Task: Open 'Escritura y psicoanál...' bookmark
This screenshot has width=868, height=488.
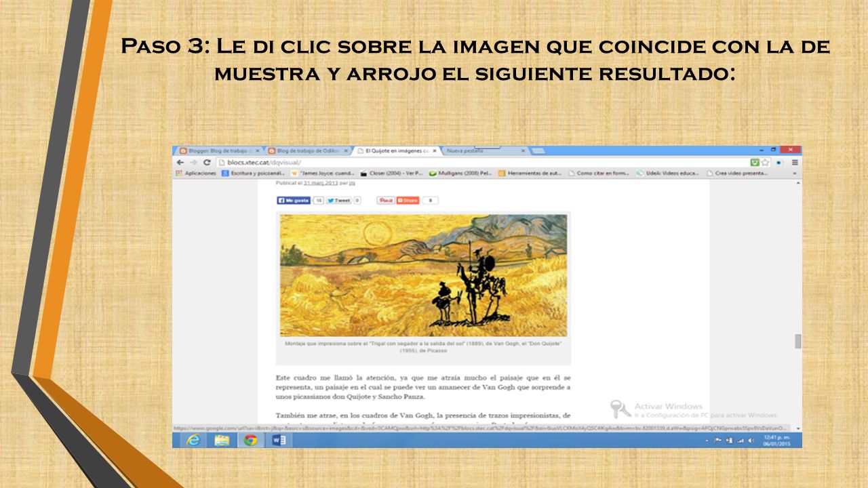Action: 254,173
